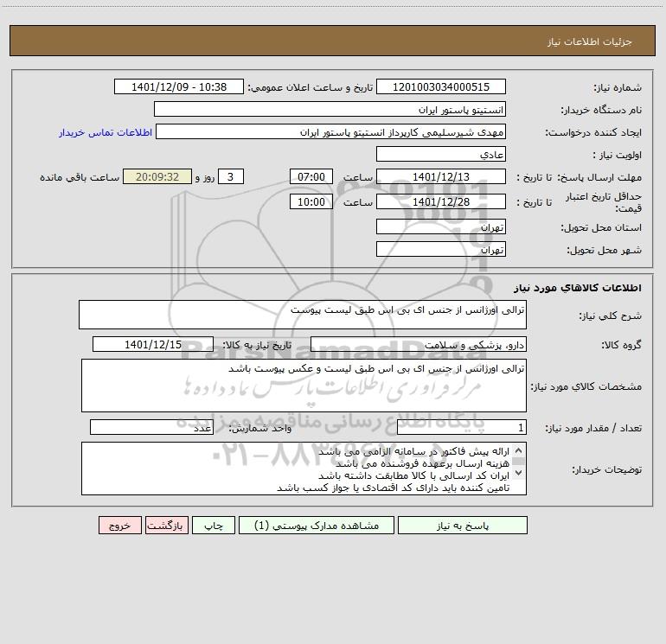Click general description text area شرح کلی نیاز
Image resolution: width=666 pixels, height=644 pixels.
click(x=303, y=315)
